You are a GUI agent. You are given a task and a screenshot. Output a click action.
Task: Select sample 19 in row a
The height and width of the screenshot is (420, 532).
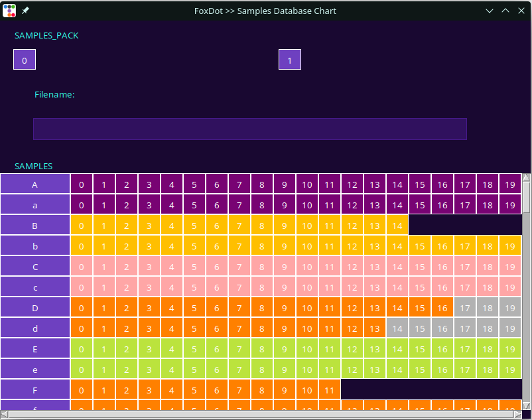510,205
